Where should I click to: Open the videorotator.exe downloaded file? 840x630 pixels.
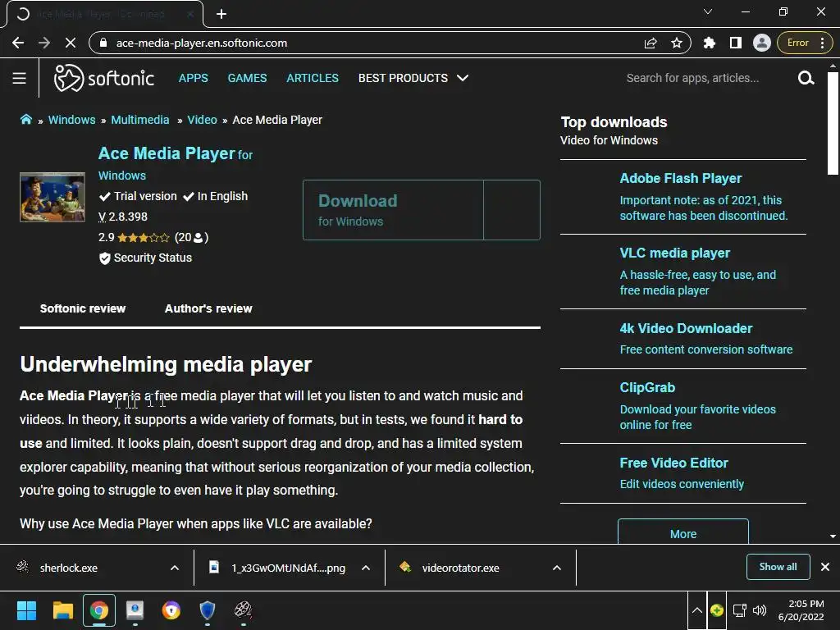click(x=459, y=568)
